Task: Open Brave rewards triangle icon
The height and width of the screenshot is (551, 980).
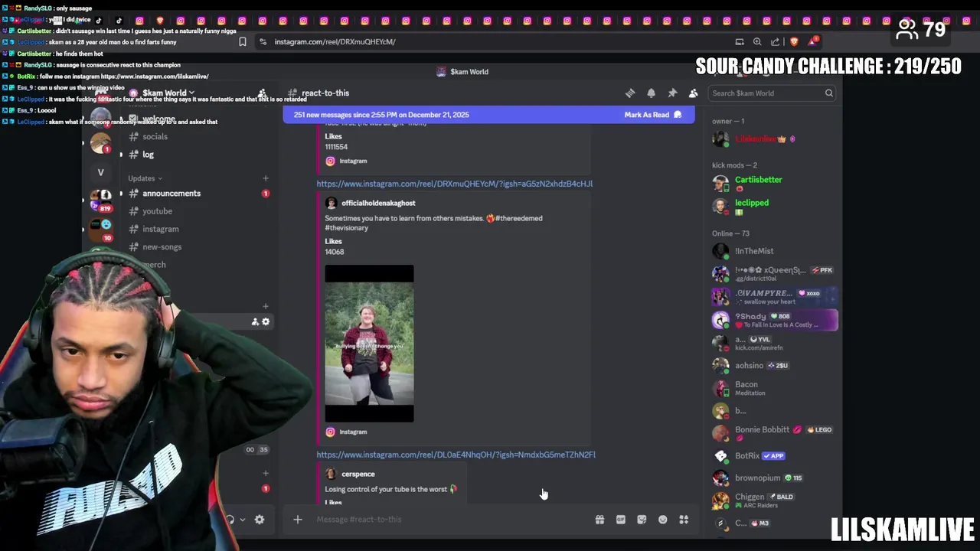Action: pos(812,41)
